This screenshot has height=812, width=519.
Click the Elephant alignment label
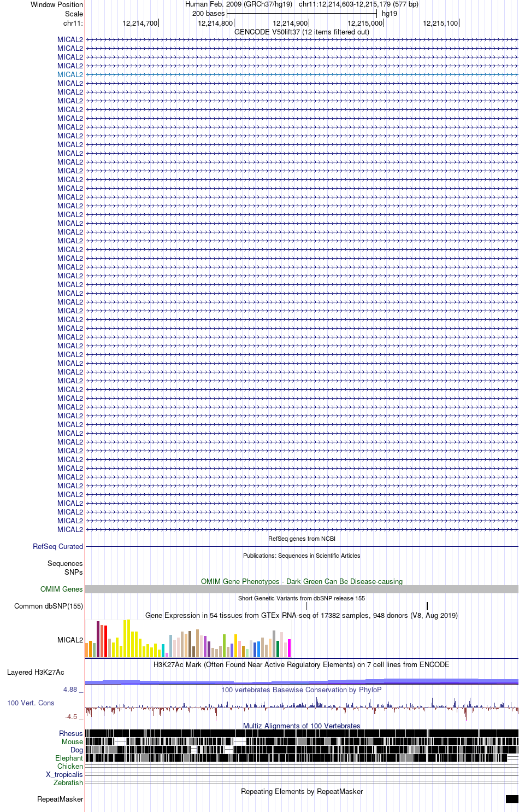69,758
